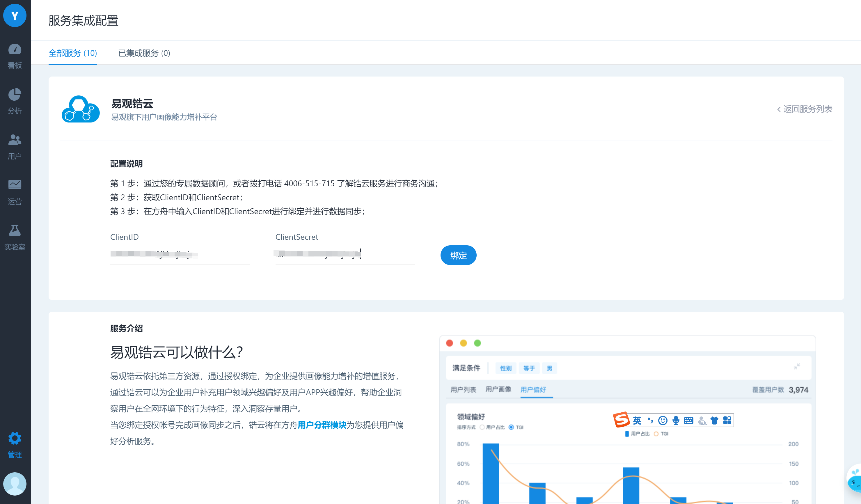Click the blue Y logo avatar

pyautogui.click(x=15, y=15)
